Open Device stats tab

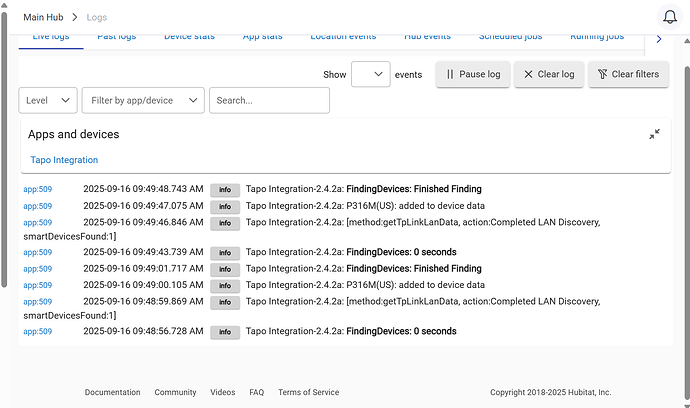coord(189,37)
